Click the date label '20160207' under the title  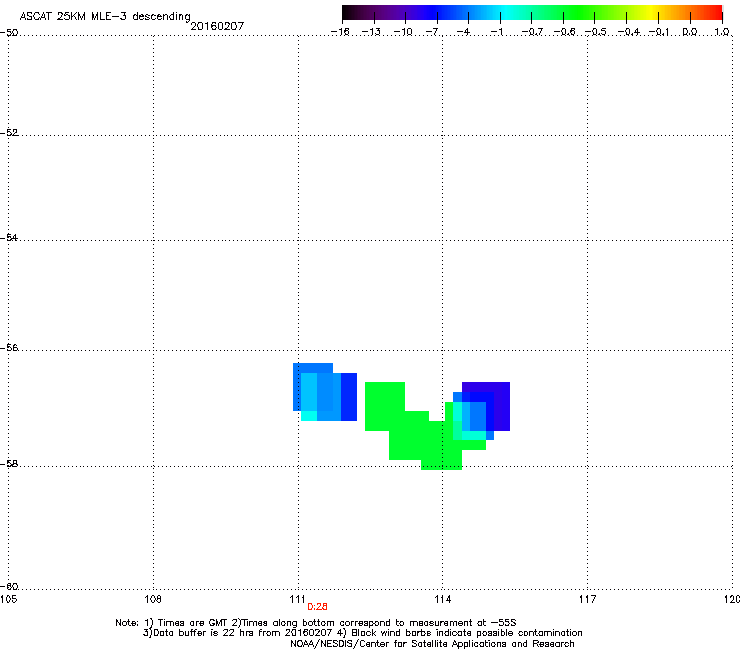[217, 26]
